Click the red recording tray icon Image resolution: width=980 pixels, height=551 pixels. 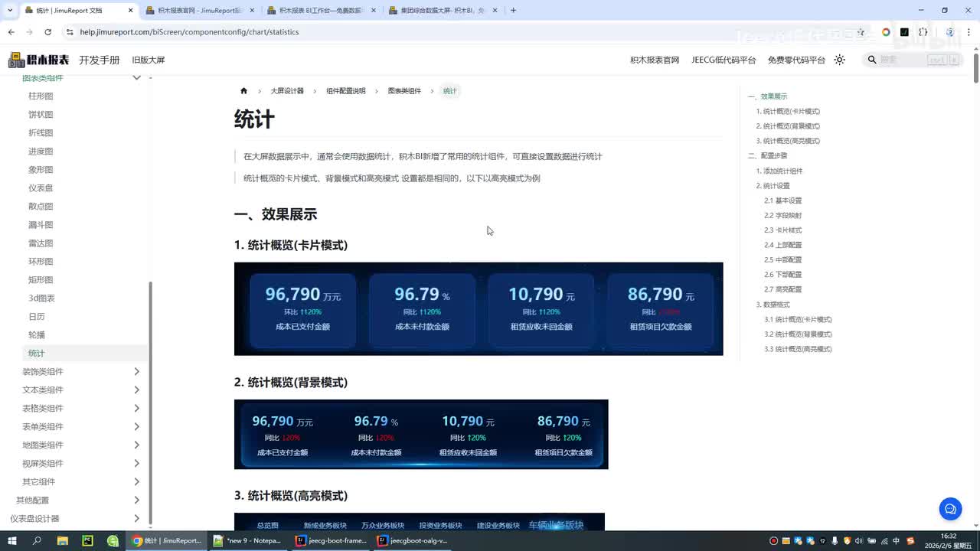[x=774, y=541]
